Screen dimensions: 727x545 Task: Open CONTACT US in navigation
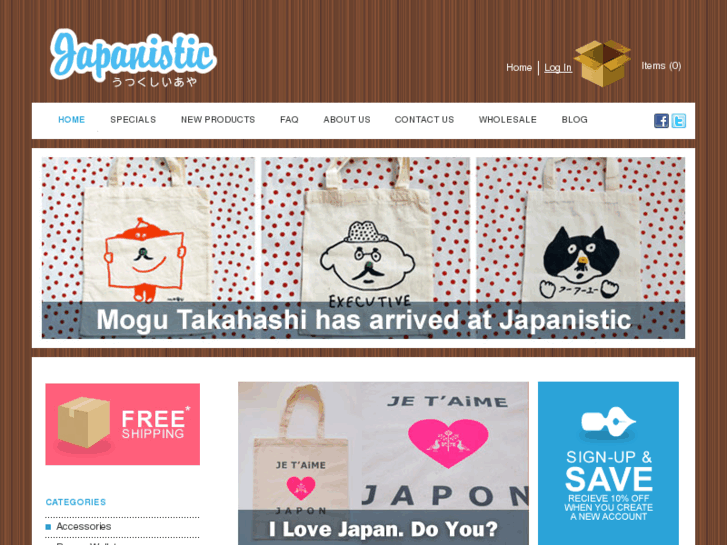424,120
